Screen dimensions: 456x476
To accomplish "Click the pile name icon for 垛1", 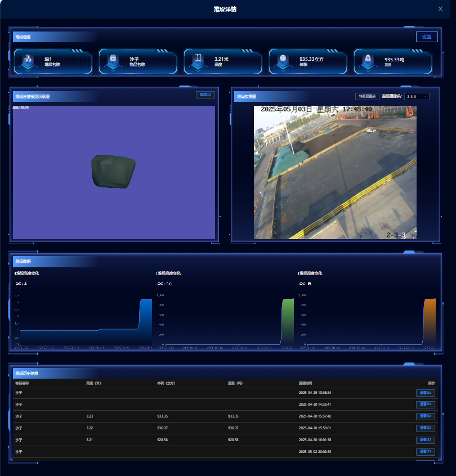I will pos(28,60).
